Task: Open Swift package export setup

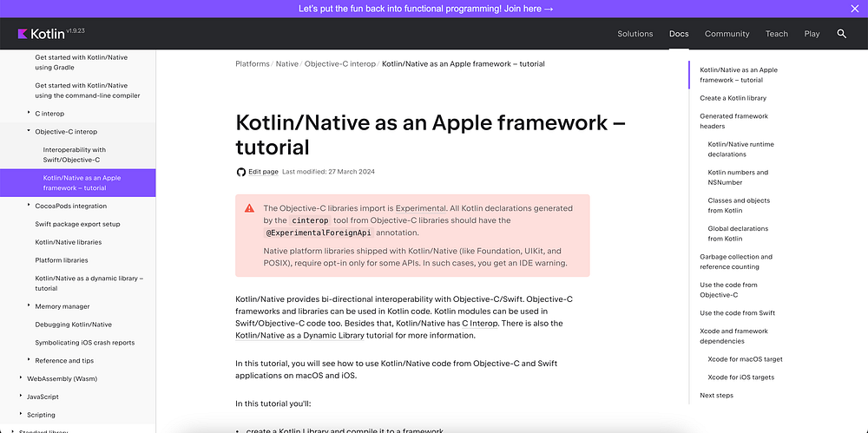Action: point(77,224)
